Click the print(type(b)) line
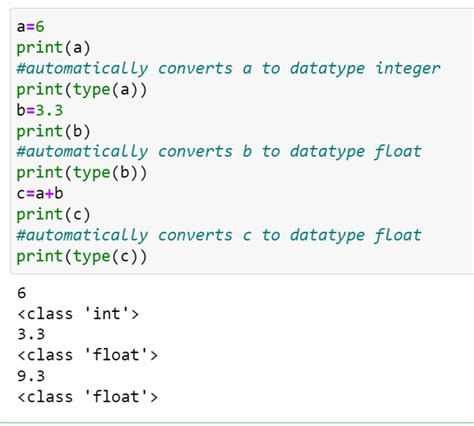Viewport: 474px width, 426px height. coord(82,173)
